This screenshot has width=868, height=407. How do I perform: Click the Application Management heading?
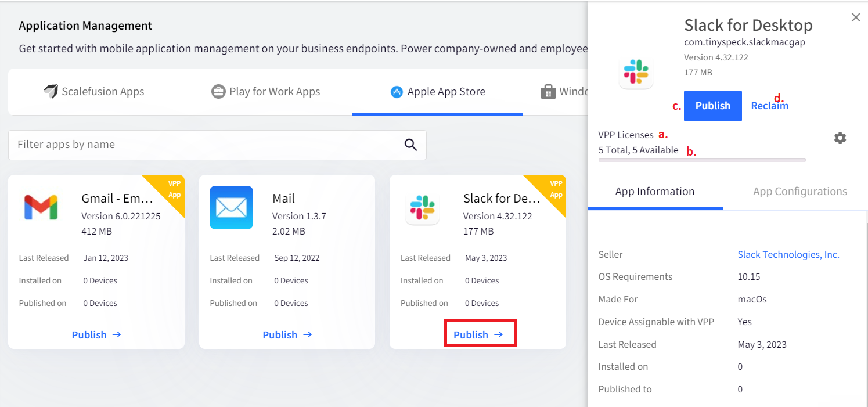(x=85, y=26)
